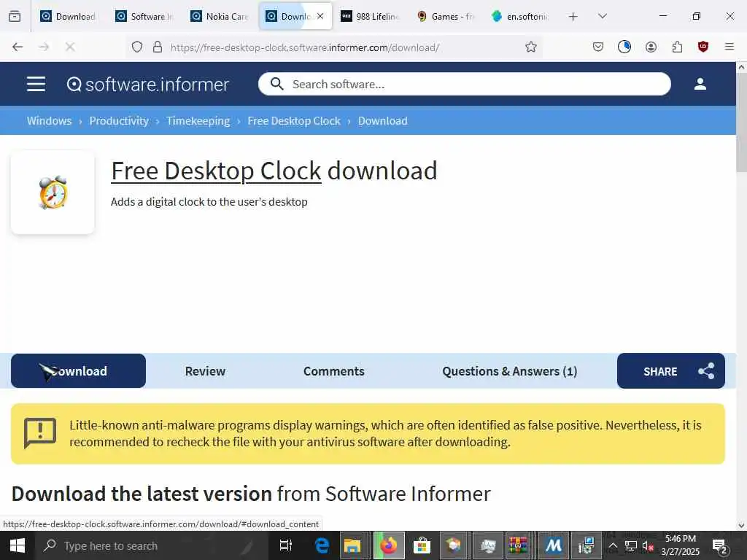The height and width of the screenshot is (560, 747).
Task: Click the alarm clock app thumbnail
Action: [53, 192]
